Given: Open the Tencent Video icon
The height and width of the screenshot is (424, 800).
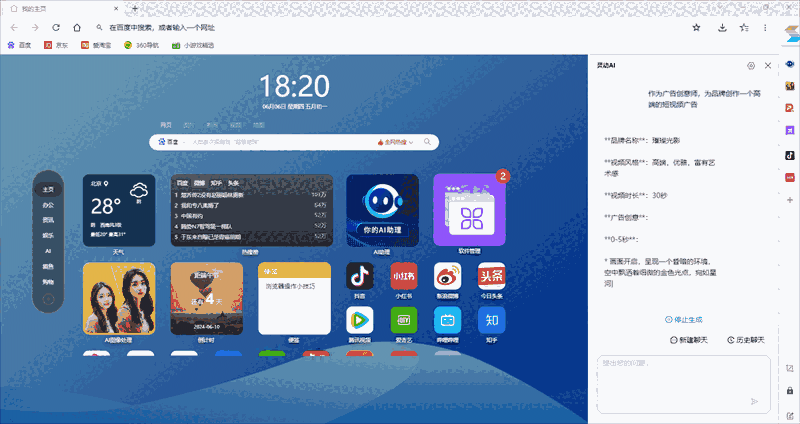Looking at the screenshot, I should (360, 320).
